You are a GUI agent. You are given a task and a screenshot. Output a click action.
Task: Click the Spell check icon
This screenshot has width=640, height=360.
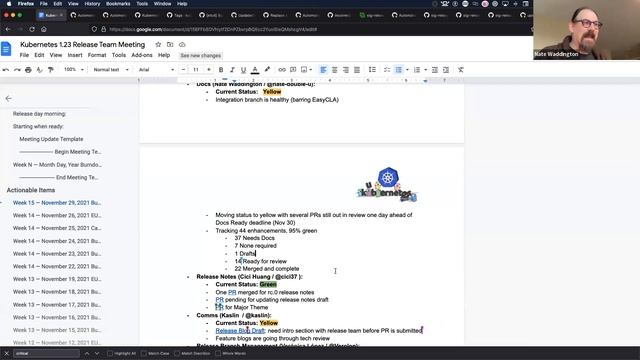click(40, 70)
